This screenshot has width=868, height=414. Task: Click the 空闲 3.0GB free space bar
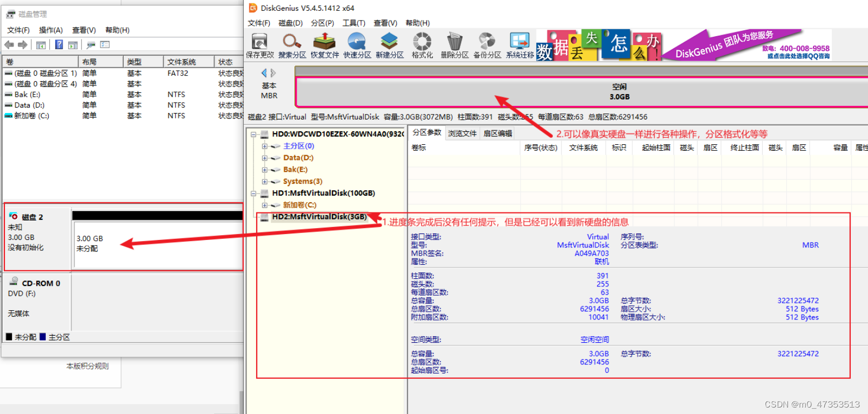(x=582, y=92)
